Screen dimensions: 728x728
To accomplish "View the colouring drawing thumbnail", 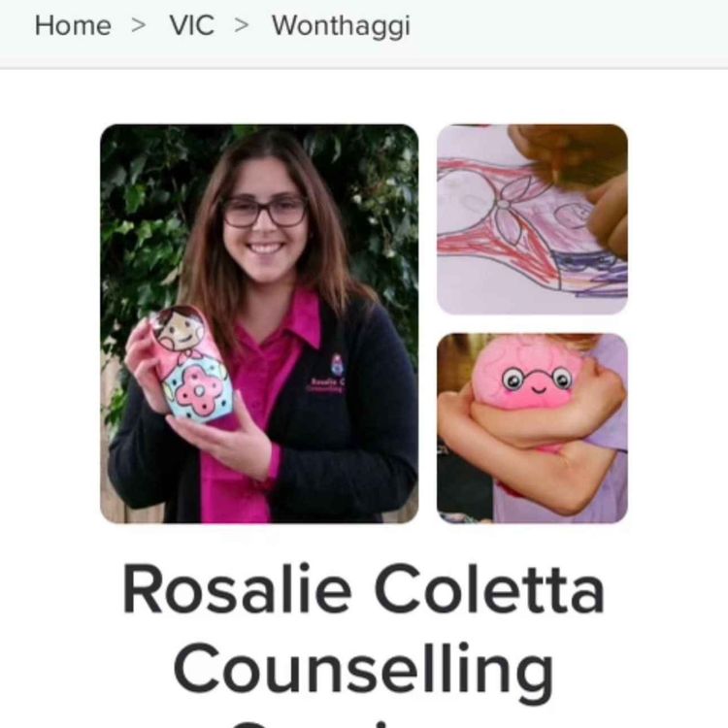I will pyautogui.click(x=532, y=219).
